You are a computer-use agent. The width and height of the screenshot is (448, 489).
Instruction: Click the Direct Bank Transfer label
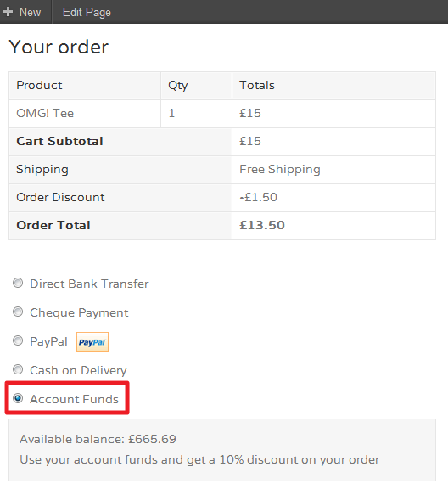89,284
